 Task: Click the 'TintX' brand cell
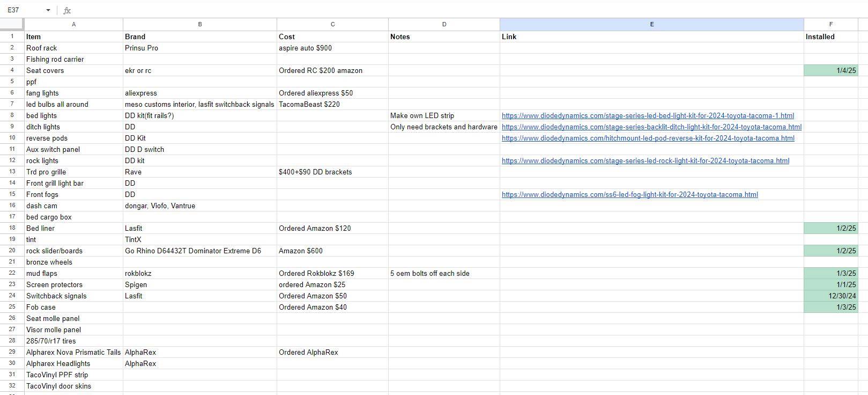(200, 239)
